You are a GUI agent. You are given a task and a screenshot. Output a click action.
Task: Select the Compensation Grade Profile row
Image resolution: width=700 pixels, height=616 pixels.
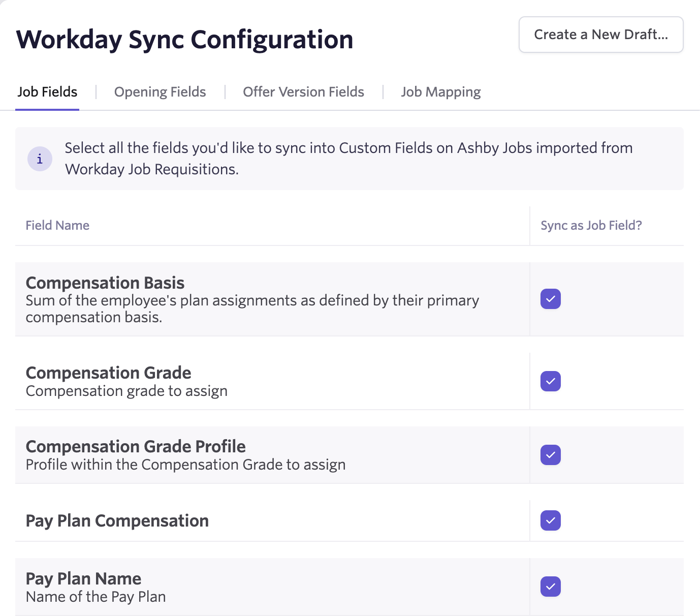pos(254,455)
